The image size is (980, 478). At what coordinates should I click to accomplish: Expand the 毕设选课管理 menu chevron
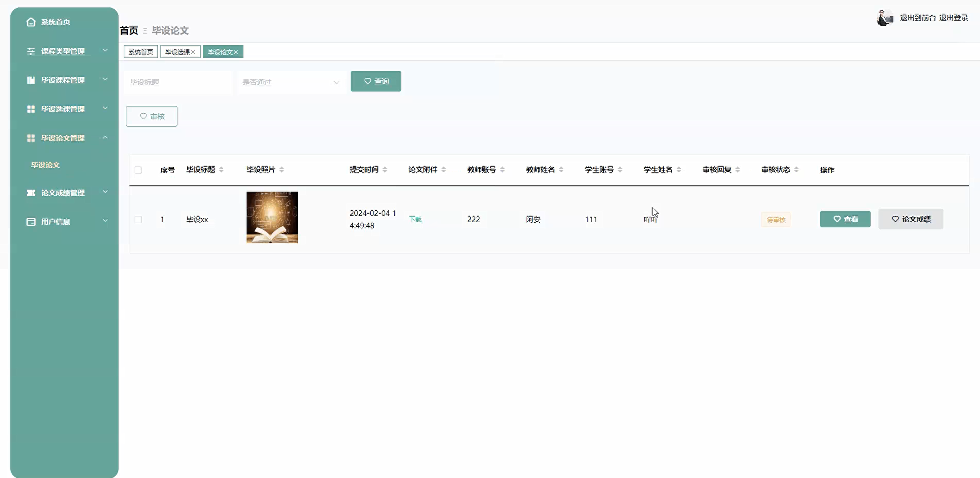[105, 108]
